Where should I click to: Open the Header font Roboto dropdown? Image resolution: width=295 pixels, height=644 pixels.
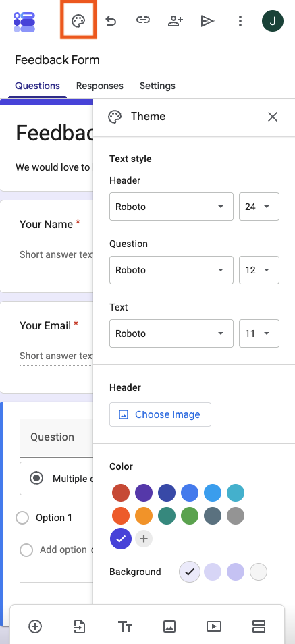coord(171,207)
